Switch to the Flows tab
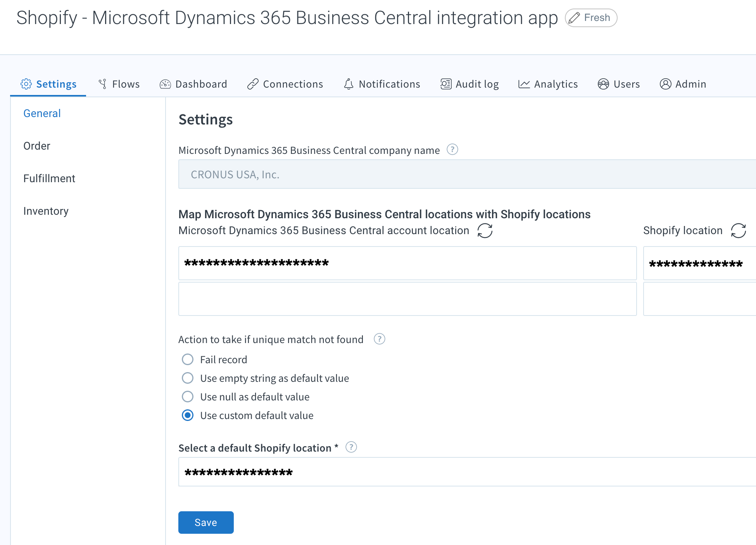This screenshot has height=545, width=756. coord(119,84)
